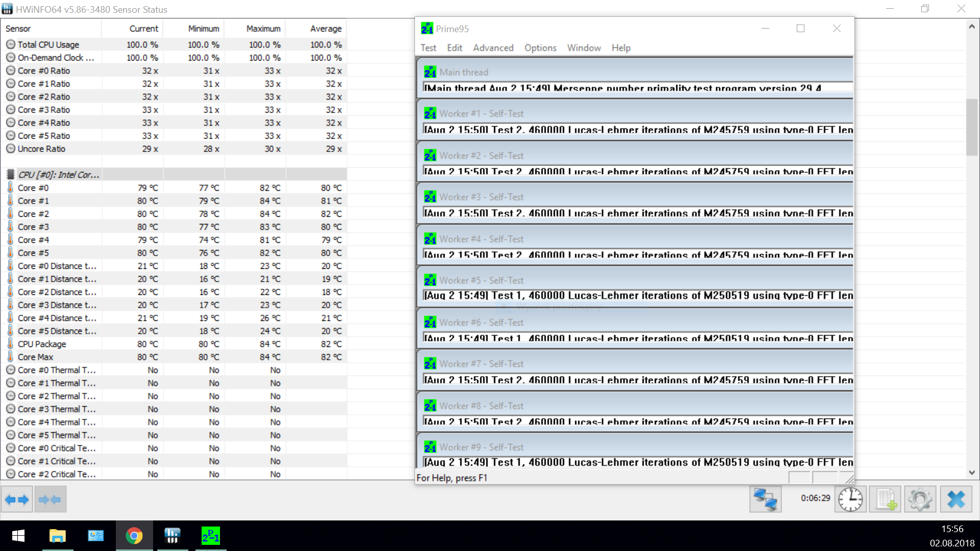
Task: Click Worker #9 log line mentioning M250519
Action: tap(638, 462)
